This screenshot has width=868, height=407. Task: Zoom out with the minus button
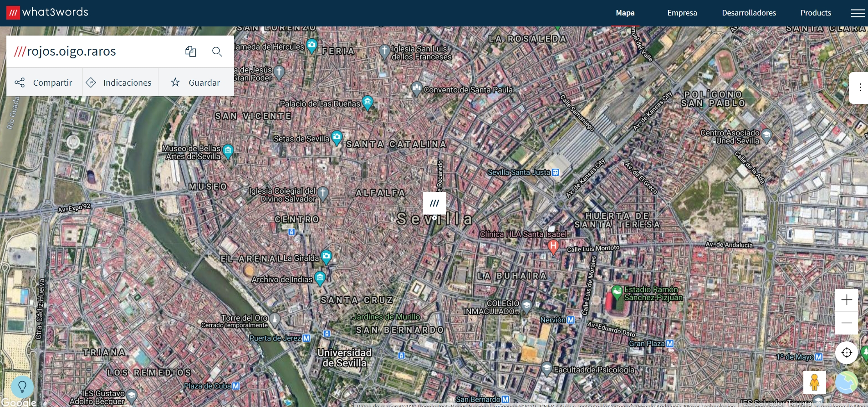pos(847,323)
